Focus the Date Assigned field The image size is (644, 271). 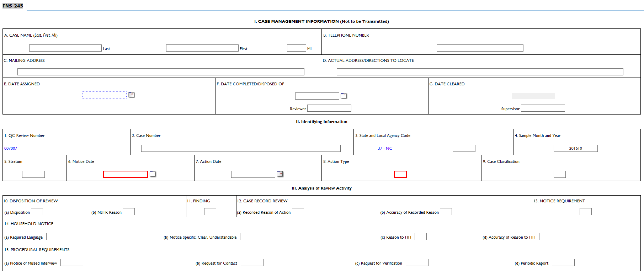[104, 95]
